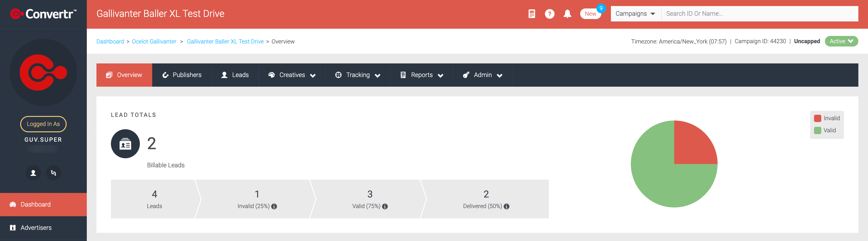Expand the Admin menu
The height and width of the screenshot is (241, 868).
[483, 75]
